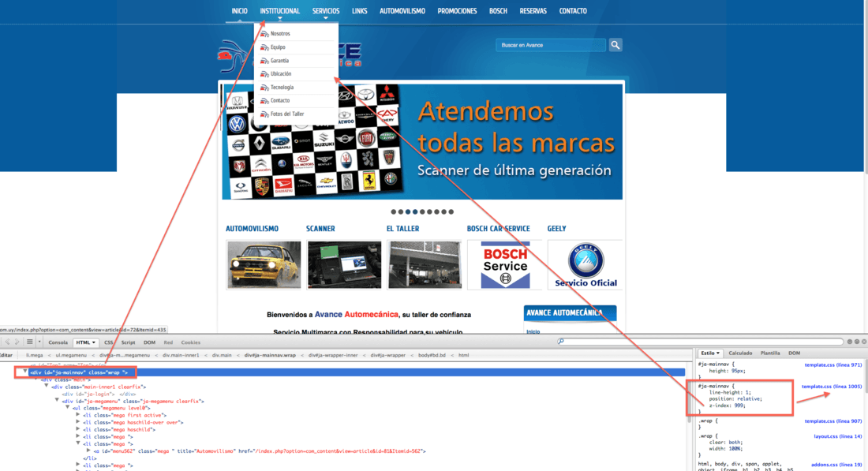Click the div#ja-wrapper-inner breadcrumb

333,355
